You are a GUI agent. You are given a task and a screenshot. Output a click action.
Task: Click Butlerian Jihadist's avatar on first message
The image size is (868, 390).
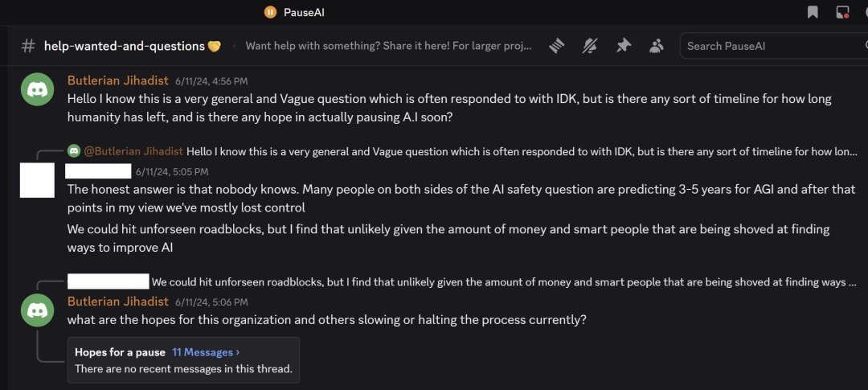(x=37, y=89)
